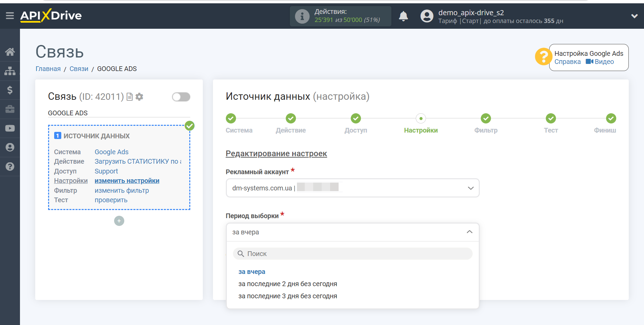The width and height of the screenshot is (644, 325).
Task: Focus the Поиск search field
Action: pyautogui.click(x=352, y=254)
